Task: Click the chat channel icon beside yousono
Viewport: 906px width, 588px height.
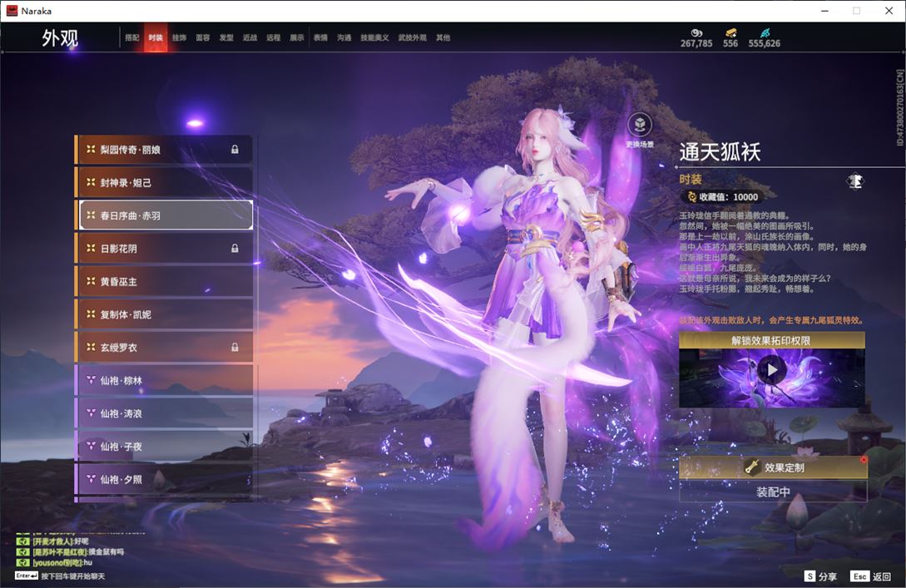Action: (x=23, y=562)
